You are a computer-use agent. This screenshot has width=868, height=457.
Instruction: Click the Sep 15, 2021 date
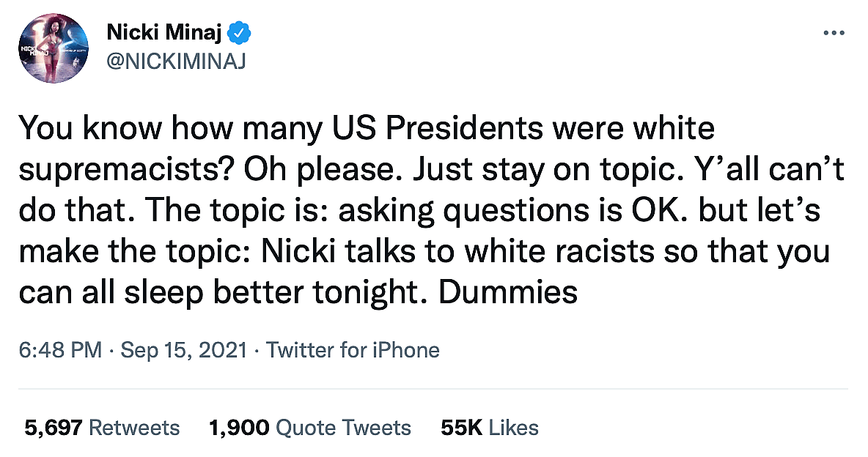pos(184,350)
